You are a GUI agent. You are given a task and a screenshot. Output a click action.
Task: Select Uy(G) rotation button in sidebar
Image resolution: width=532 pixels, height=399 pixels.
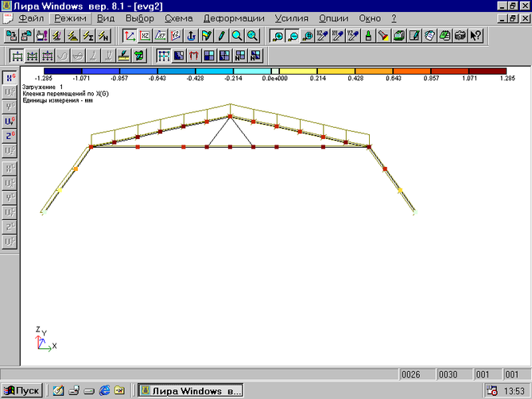pyautogui.click(x=10, y=122)
